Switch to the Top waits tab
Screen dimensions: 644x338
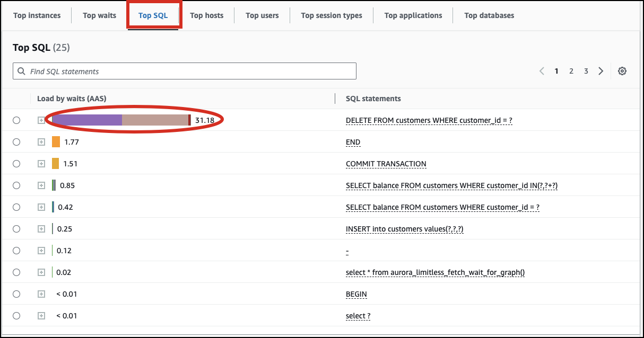[x=99, y=15]
